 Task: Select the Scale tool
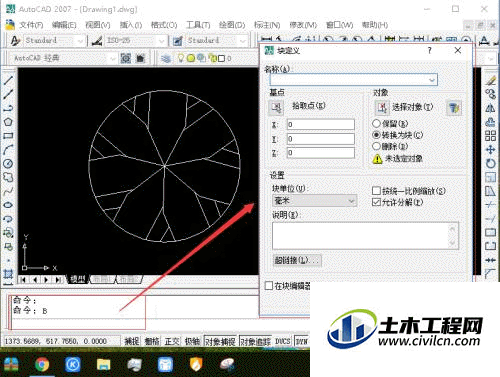click(490, 177)
